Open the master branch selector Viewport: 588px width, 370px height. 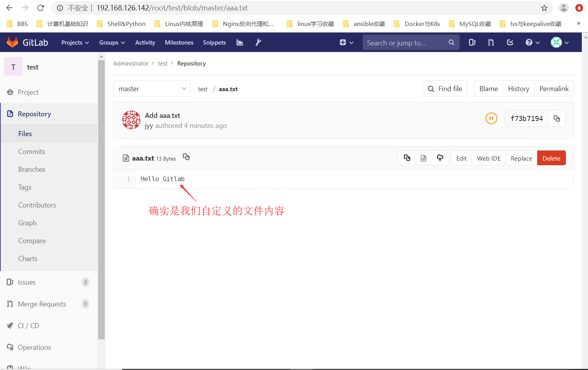pos(152,88)
